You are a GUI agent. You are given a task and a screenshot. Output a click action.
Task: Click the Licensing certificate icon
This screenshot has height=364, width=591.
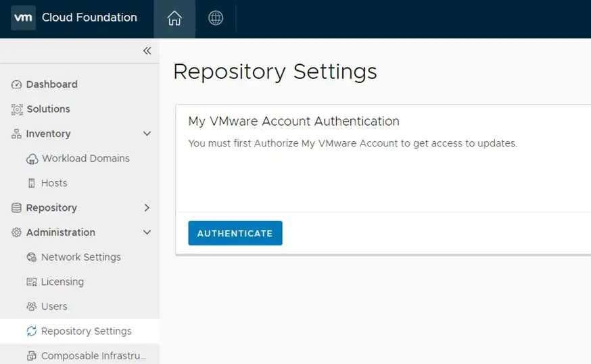point(32,282)
